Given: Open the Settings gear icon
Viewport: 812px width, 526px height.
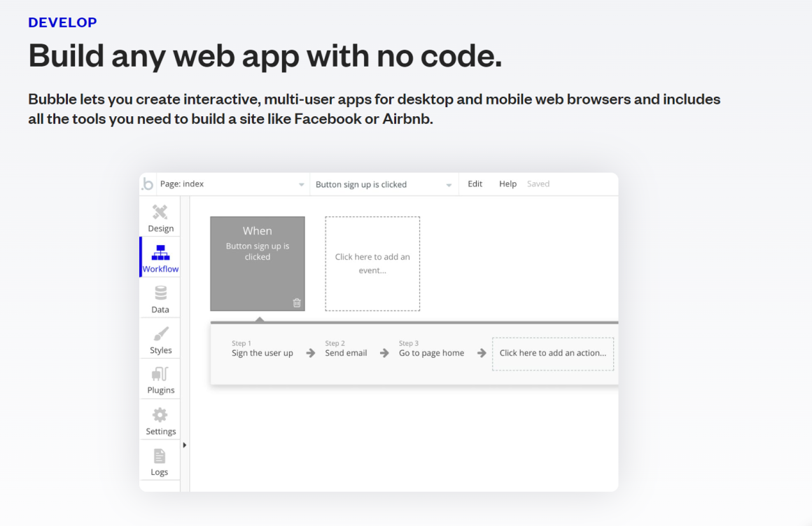Looking at the screenshot, I should (160, 415).
